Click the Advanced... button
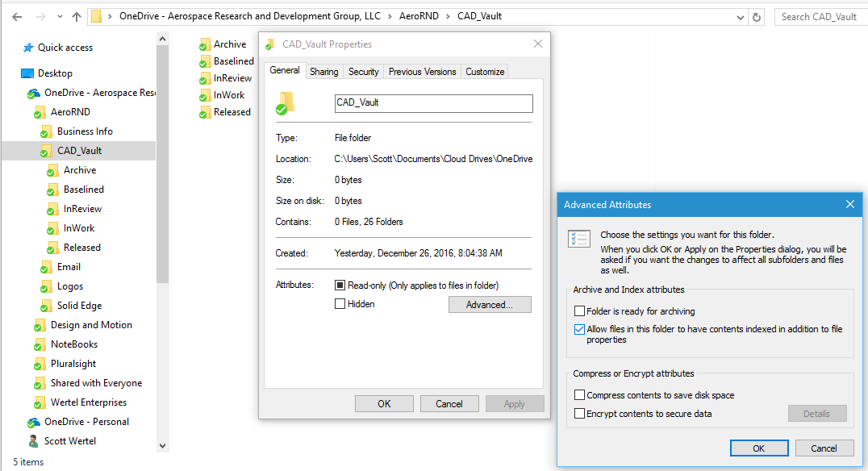The image size is (868, 471). (489, 305)
